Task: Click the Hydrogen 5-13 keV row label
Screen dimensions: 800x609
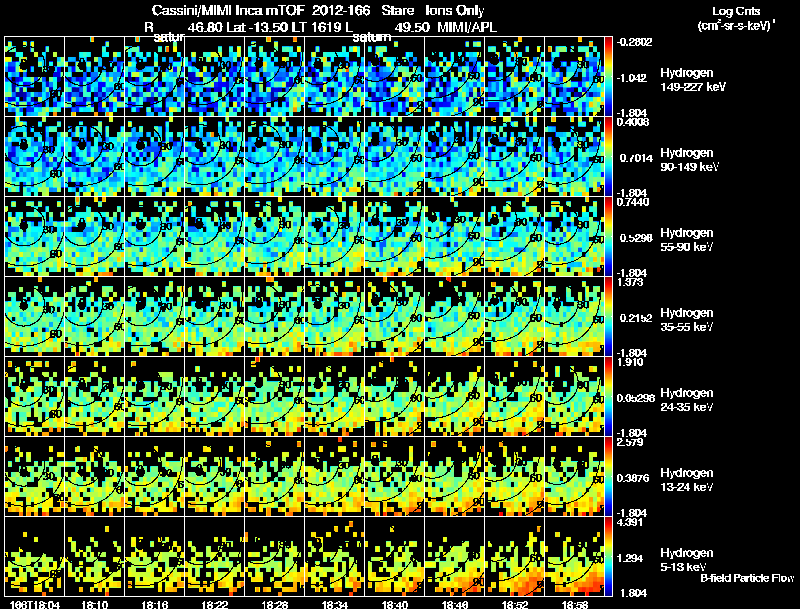Action: tap(687, 560)
